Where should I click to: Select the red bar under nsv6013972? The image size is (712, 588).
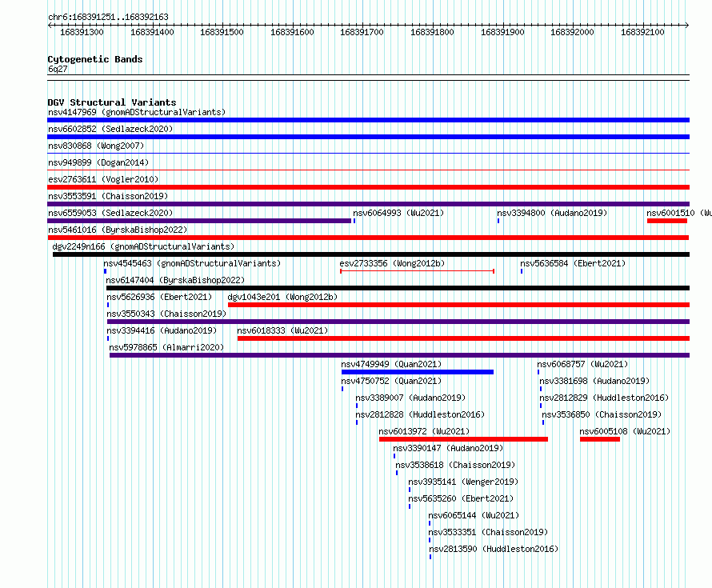(x=464, y=439)
